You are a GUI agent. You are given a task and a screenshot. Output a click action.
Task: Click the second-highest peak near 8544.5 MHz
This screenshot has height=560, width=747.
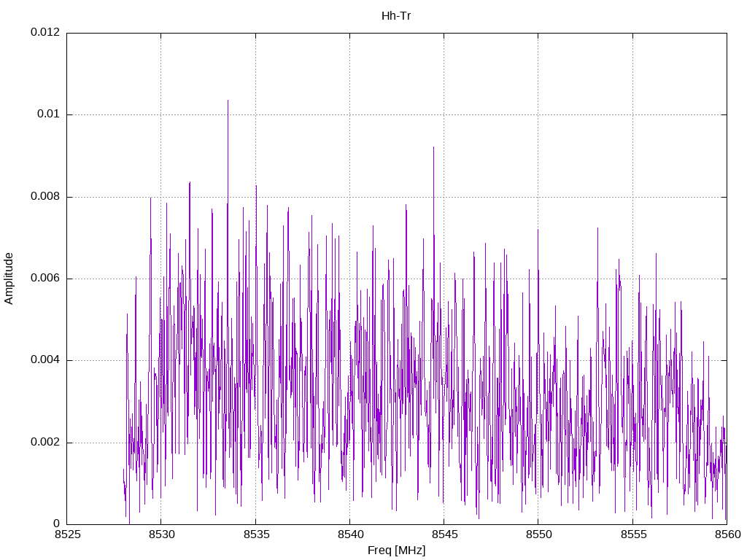click(x=433, y=148)
